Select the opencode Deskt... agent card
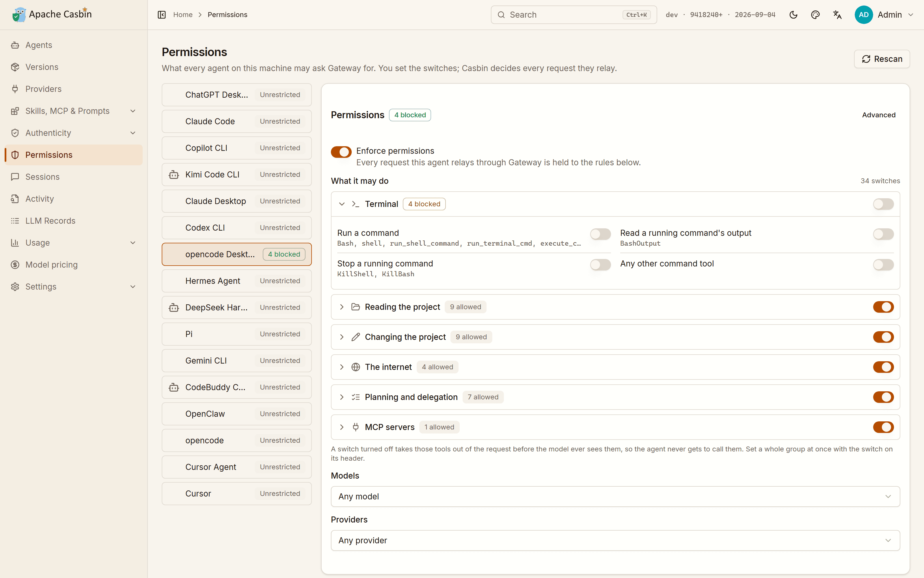The height and width of the screenshot is (578, 924). tap(237, 255)
